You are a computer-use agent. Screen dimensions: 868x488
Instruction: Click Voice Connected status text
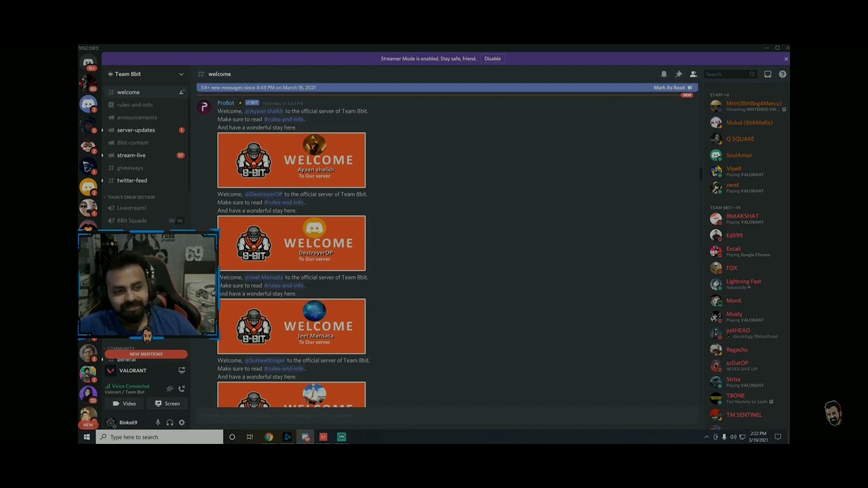pyautogui.click(x=130, y=386)
